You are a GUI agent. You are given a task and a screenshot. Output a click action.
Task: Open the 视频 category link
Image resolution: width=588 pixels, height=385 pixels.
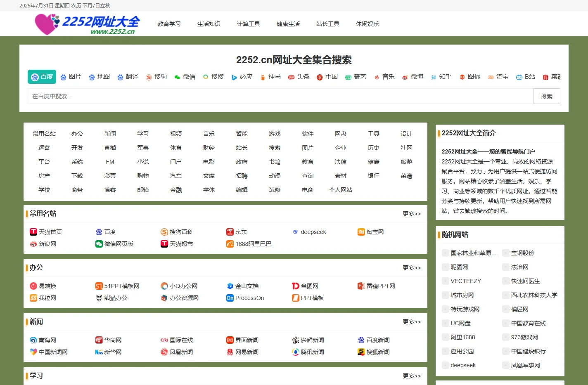click(x=176, y=134)
